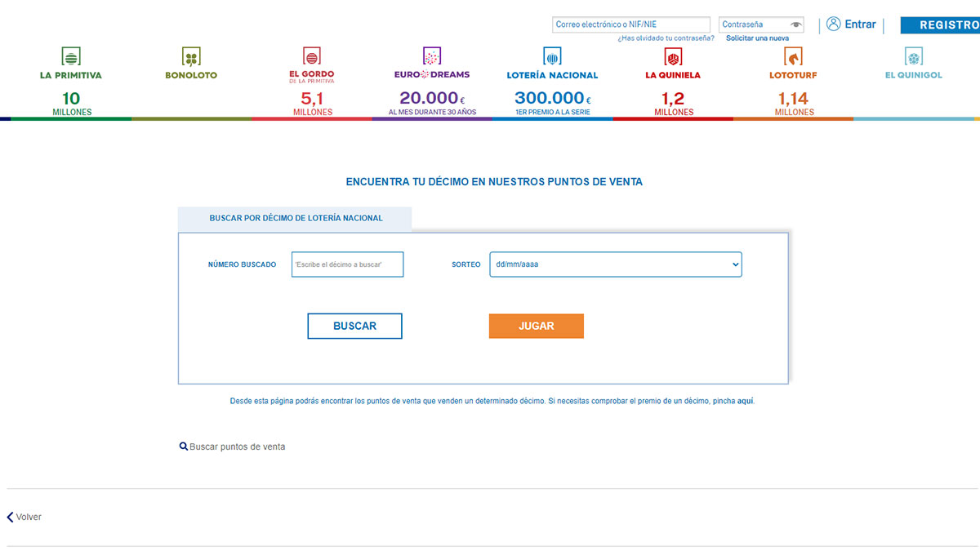Select the La Quiniela icon
The width and height of the screenshot is (980, 551).
(673, 56)
